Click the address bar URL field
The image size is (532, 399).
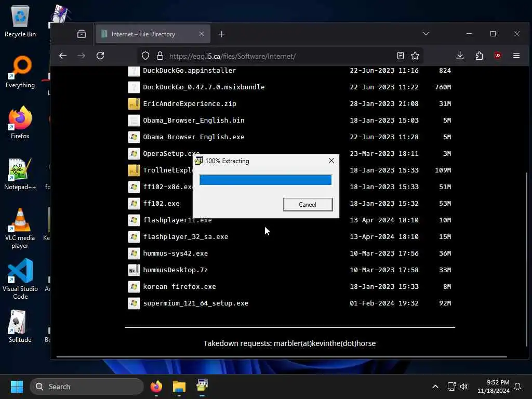tap(280, 56)
